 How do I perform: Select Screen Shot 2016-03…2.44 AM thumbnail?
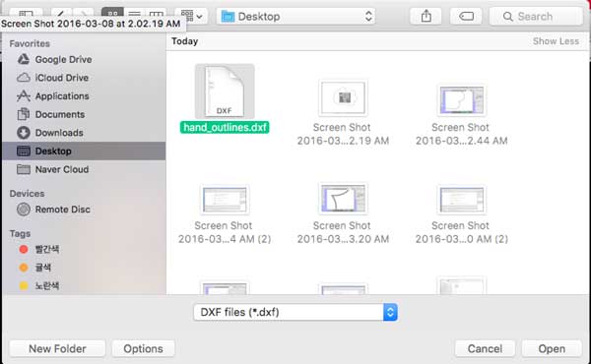click(x=461, y=100)
